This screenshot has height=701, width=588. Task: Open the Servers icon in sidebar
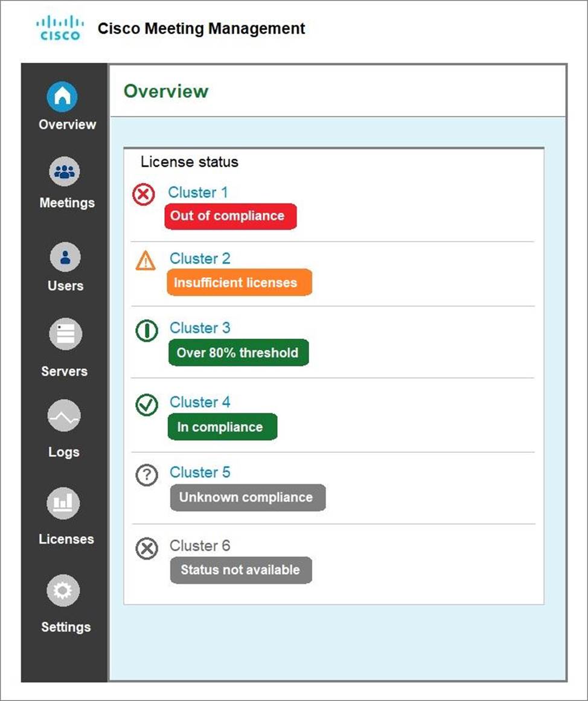pyautogui.click(x=65, y=334)
